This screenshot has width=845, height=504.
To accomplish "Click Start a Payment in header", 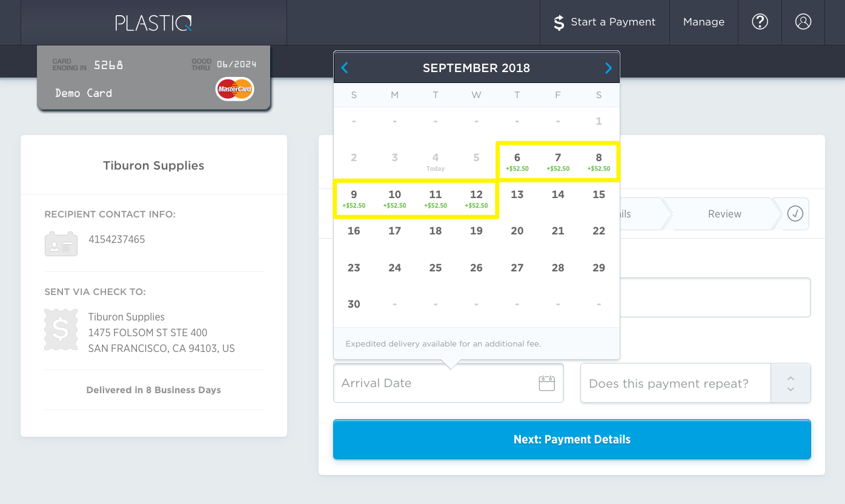I will 605,22.
